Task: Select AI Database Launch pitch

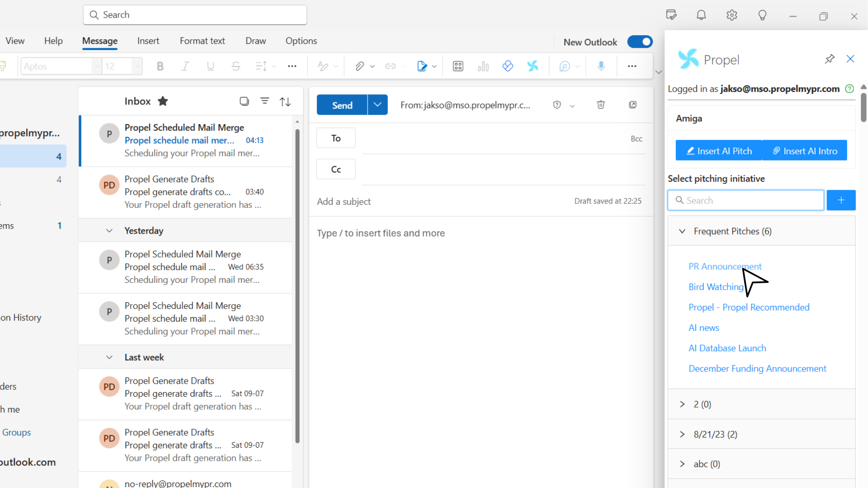Action: click(727, 348)
